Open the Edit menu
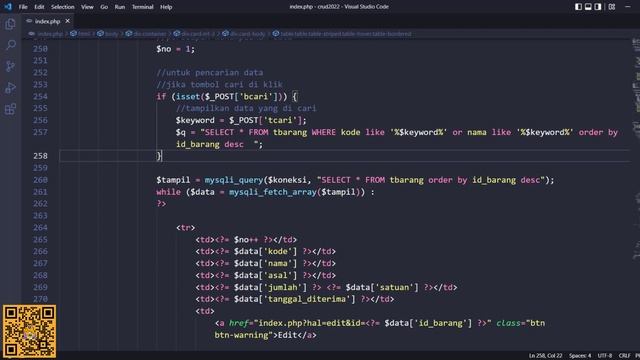 click(39, 7)
